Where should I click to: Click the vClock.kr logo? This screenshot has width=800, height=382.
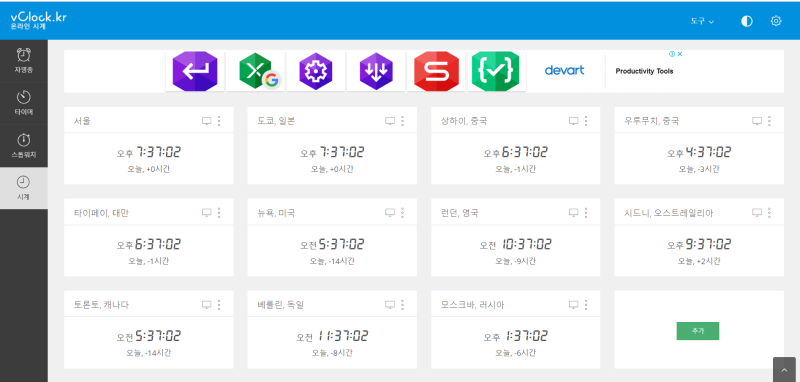(38, 19)
